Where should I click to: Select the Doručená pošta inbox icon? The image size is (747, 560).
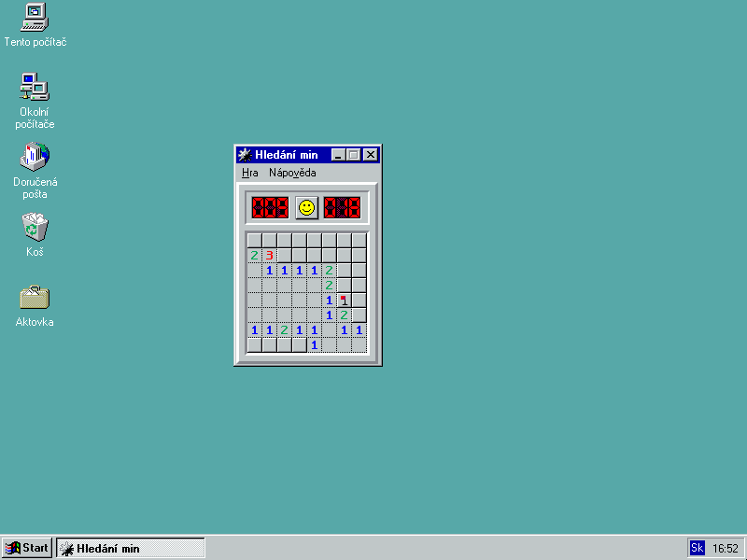(35, 156)
